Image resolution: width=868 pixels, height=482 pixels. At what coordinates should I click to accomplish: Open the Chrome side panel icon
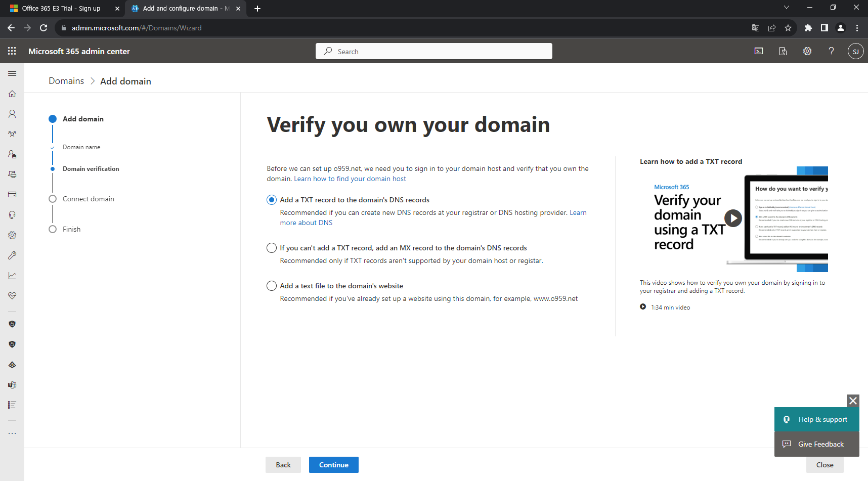(824, 28)
